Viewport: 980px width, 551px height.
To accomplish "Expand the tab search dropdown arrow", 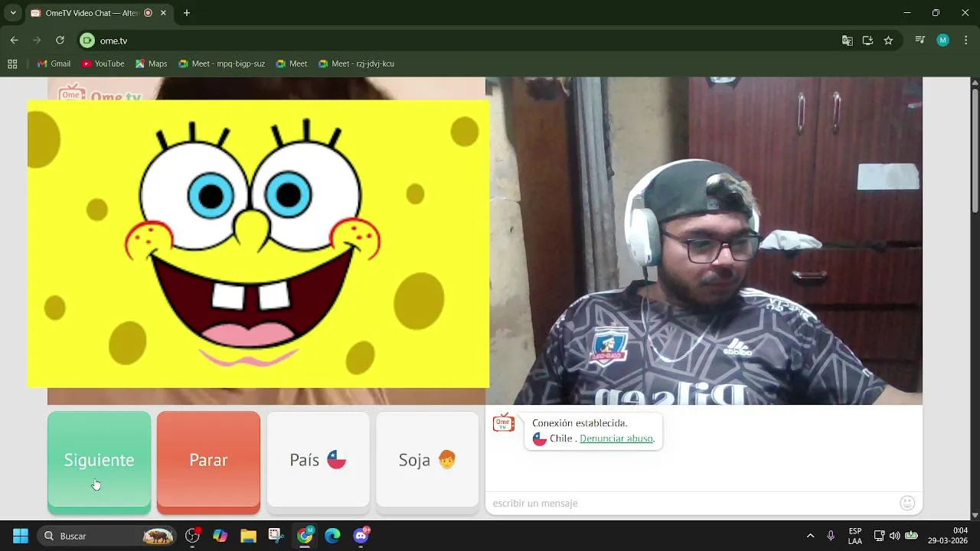I will [13, 13].
